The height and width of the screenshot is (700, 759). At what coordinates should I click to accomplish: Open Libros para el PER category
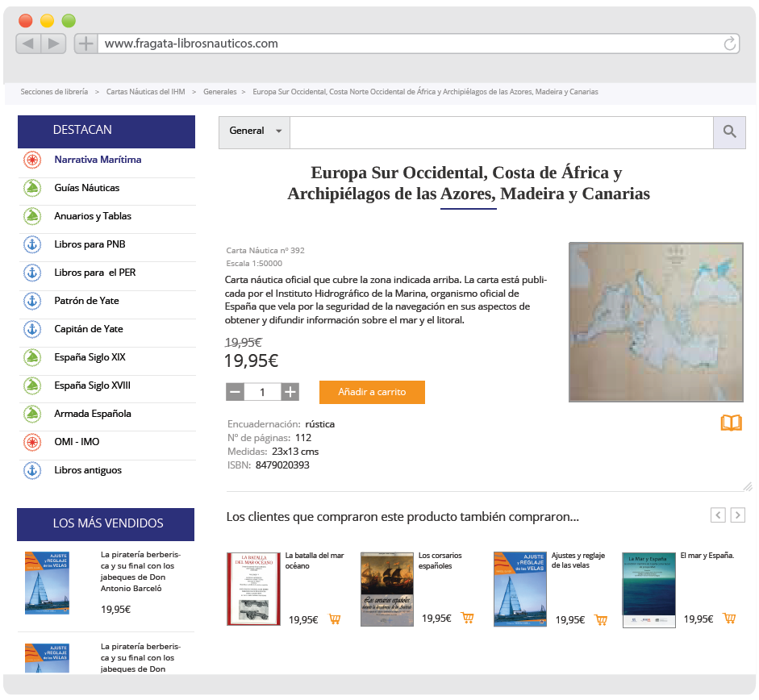coord(95,273)
